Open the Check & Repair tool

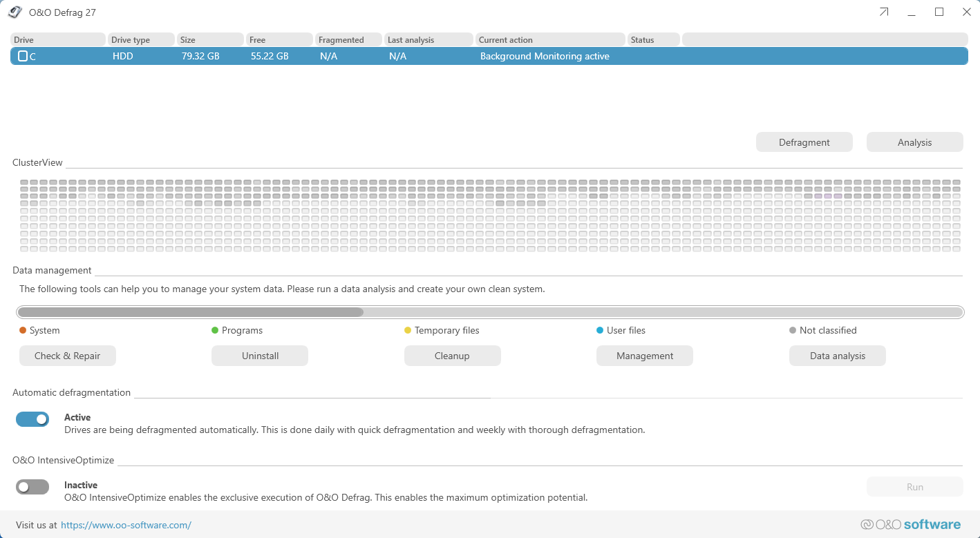(68, 356)
